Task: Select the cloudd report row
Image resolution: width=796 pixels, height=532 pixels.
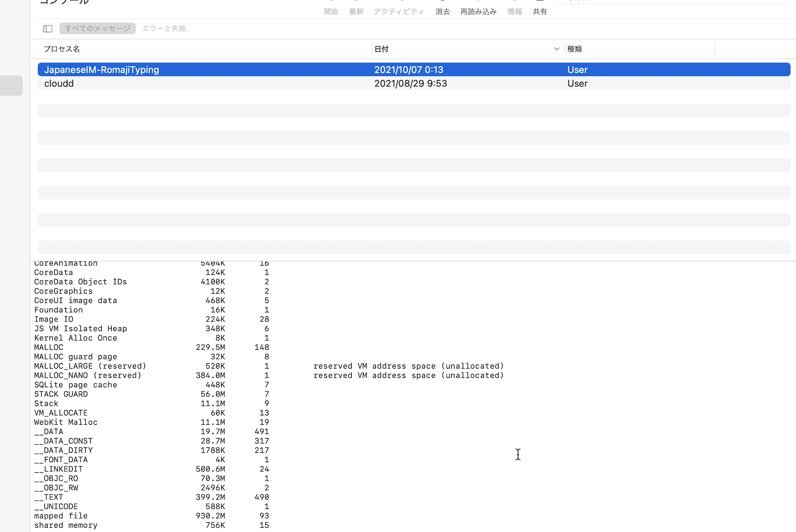Action: (59, 84)
